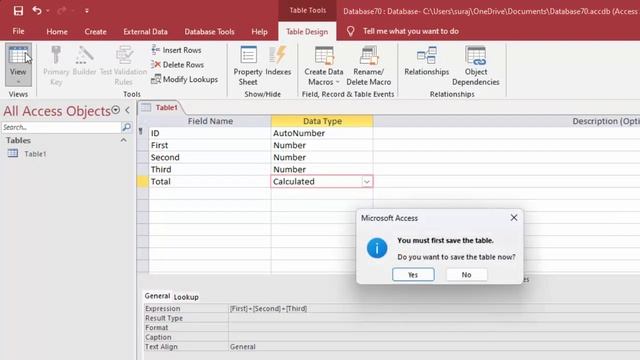640x360 pixels.
Task: Select the Total row selector
Action: click(143, 182)
